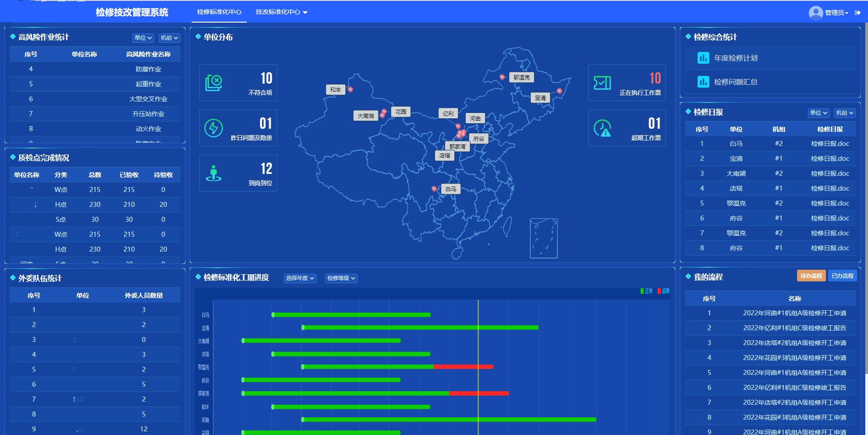The width and height of the screenshot is (868, 435).
Task: Open the 技改标准化中心 menu
Action: [281, 12]
